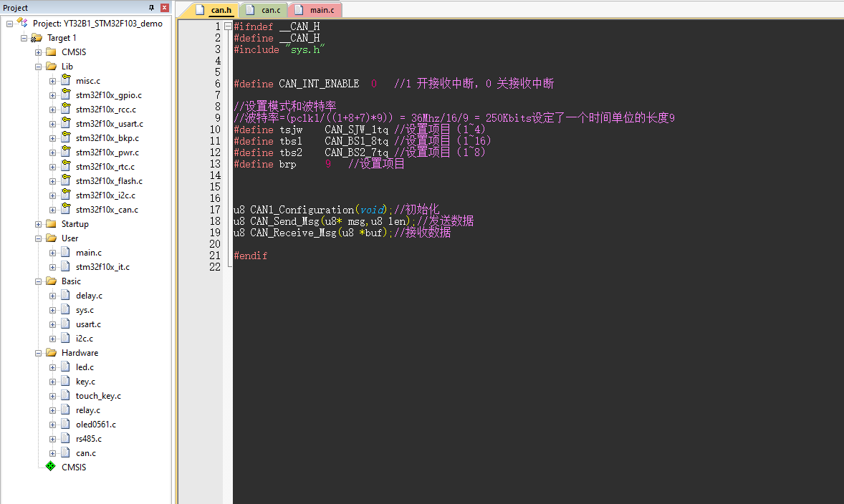Pin the Project panel with pushpin icon
The width and height of the screenshot is (844, 504).
point(151,8)
